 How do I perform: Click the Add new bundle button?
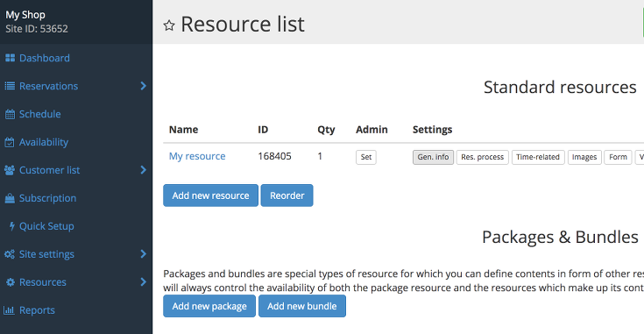pos(302,306)
